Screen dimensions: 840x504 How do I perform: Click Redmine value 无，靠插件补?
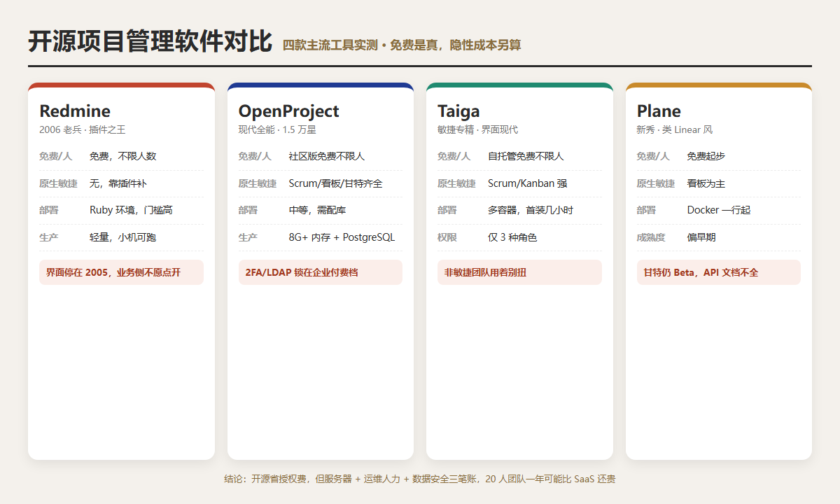pos(118,183)
